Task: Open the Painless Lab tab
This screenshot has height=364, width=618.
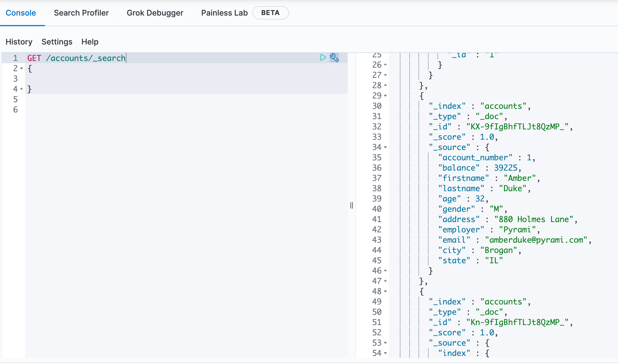Action: pos(224,13)
